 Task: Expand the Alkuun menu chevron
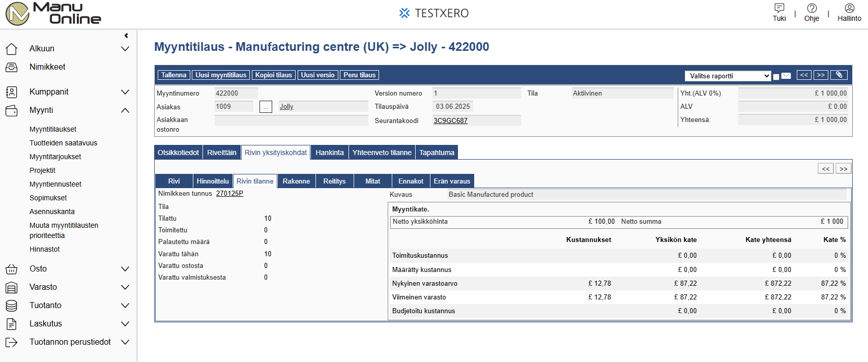[x=125, y=49]
